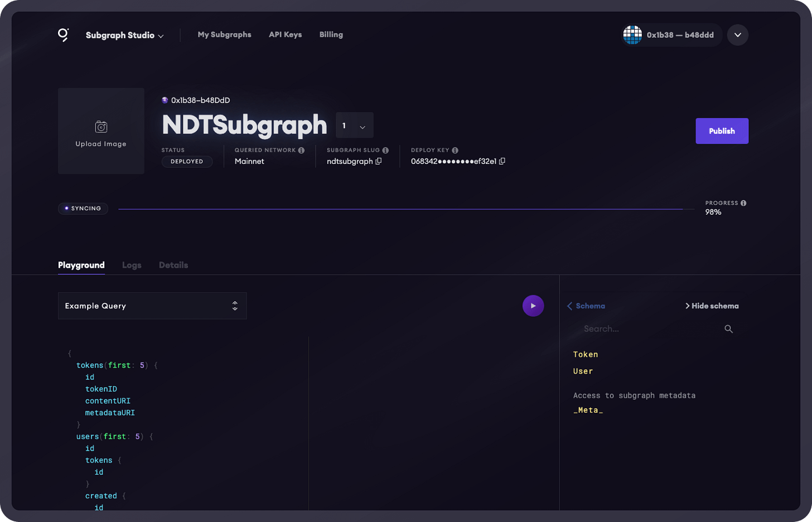
Task: Copy the ndtsubgraph slug
Action: [379, 161]
